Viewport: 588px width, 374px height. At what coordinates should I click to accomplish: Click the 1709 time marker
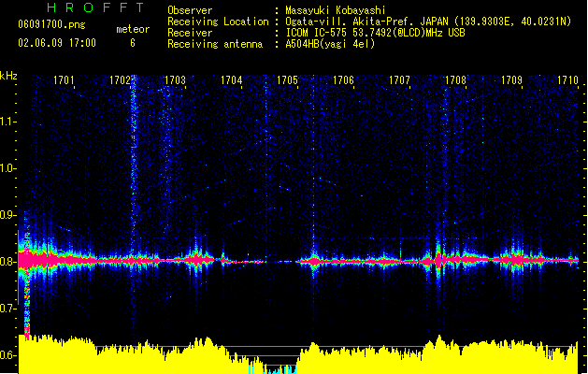click(511, 80)
